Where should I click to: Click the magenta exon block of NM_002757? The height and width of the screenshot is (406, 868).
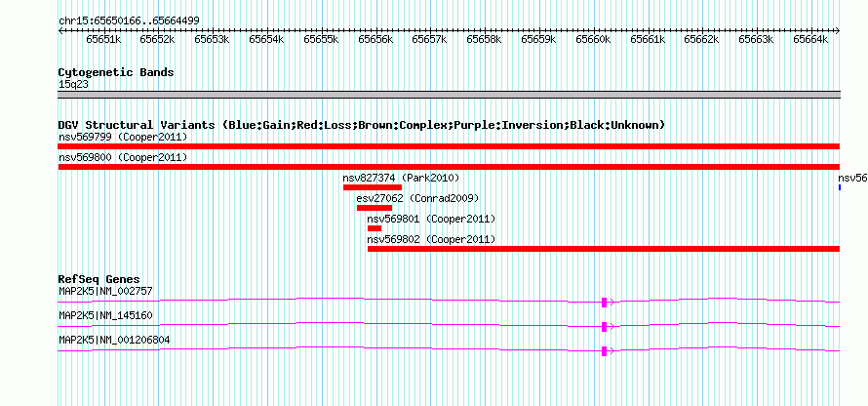click(x=604, y=302)
